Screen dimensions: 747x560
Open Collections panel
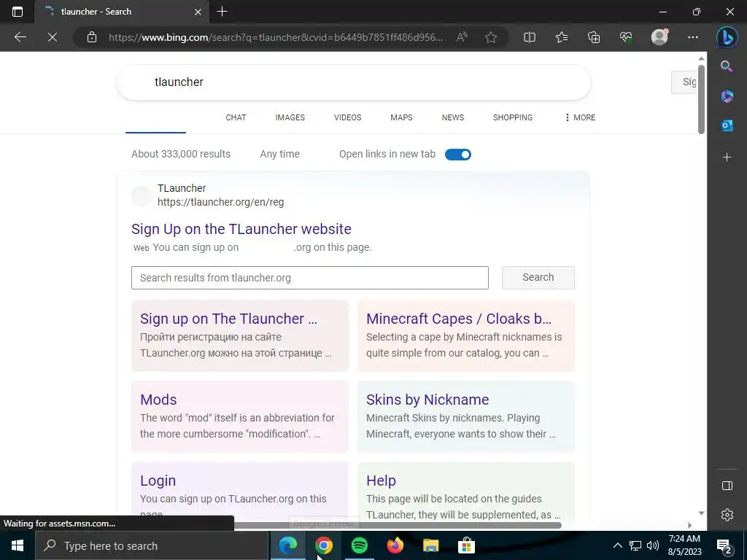pyautogui.click(x=594, y=37)
